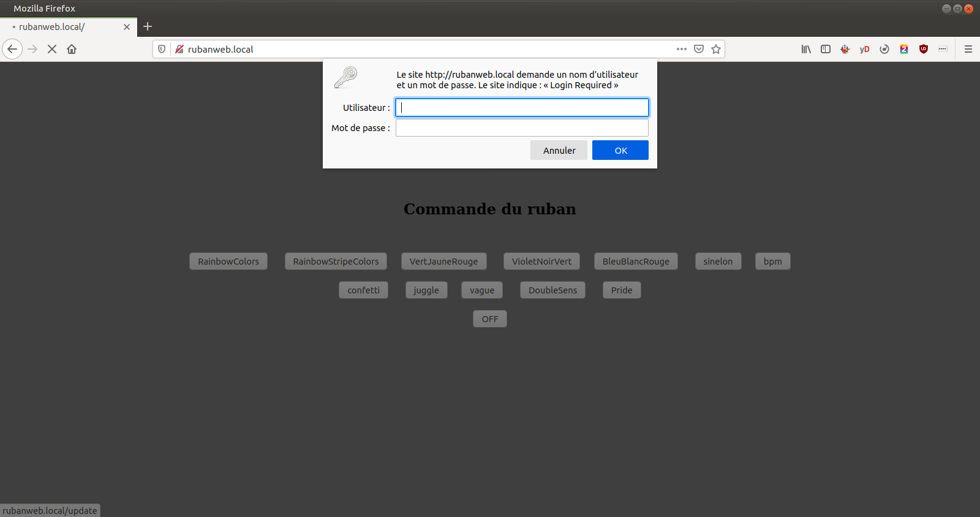Click the yD extension icon
This screenshot has width=980, height=517.
coord(864,49)
